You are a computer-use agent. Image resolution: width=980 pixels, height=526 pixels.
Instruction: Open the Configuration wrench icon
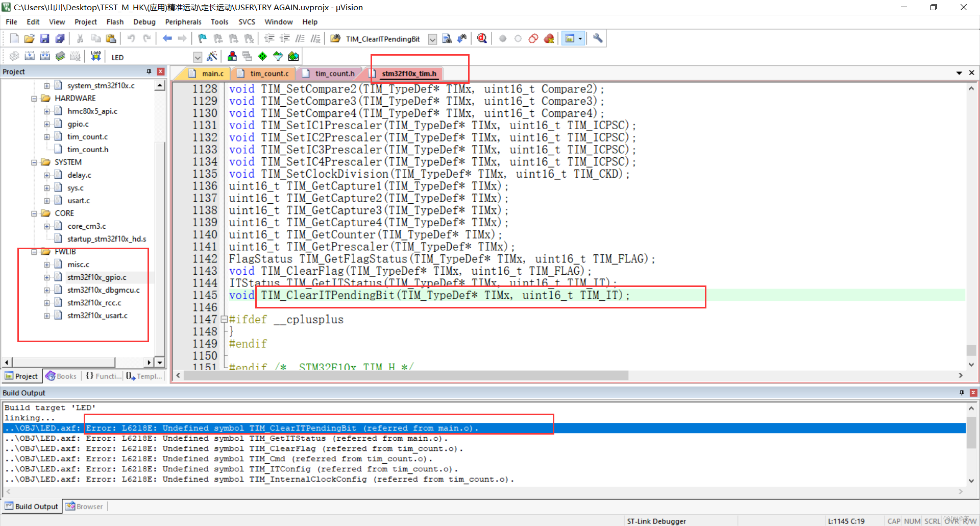coord(597,38)
